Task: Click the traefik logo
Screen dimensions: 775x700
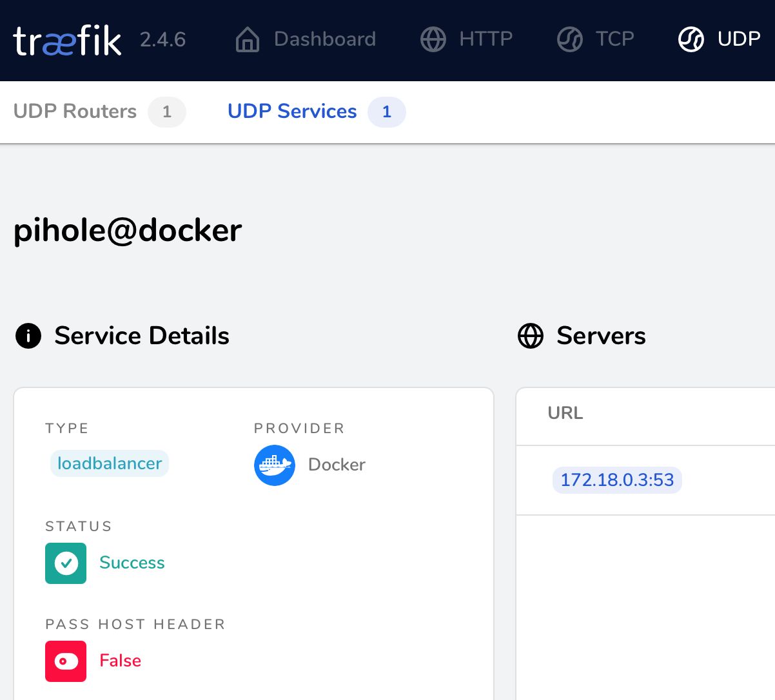Action: [x=67, y=40]
